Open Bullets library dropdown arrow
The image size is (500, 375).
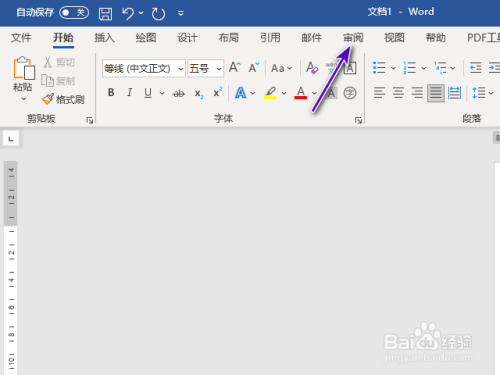click(x=393, y=68)
